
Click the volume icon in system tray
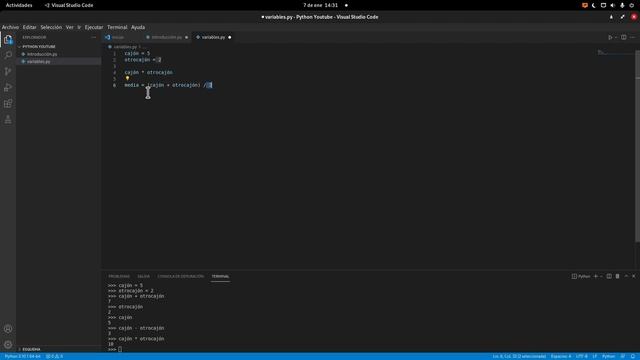click(x=612, y=5)
